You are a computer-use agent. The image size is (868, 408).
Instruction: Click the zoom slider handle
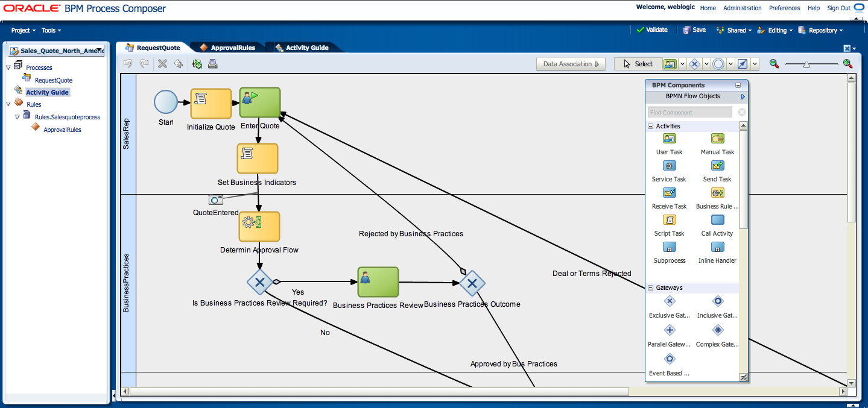click(806, 64)
